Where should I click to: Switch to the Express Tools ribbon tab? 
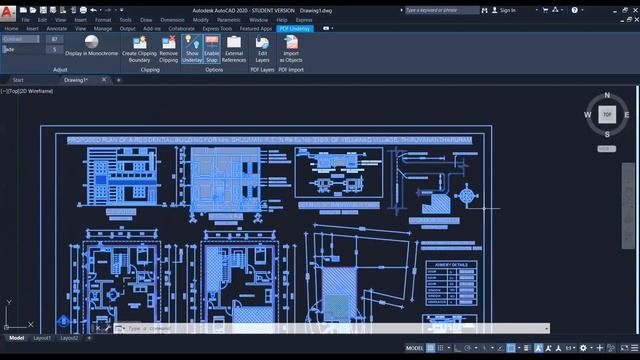pos(217,29)
